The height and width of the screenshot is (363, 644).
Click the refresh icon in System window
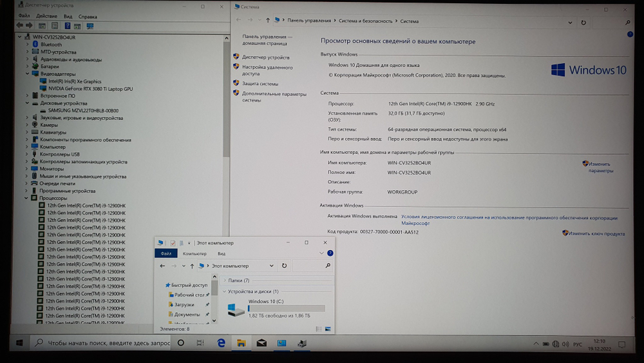583,23
